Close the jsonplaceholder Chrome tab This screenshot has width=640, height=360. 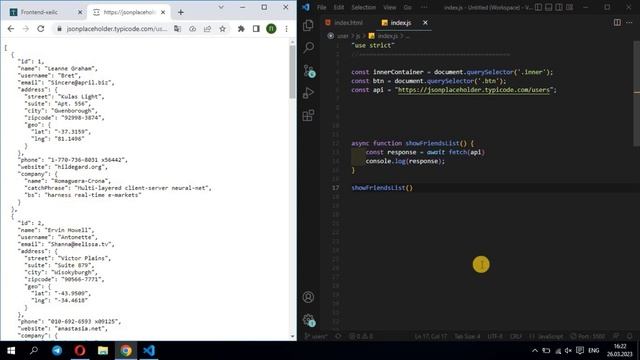click(x=163, y=12)
